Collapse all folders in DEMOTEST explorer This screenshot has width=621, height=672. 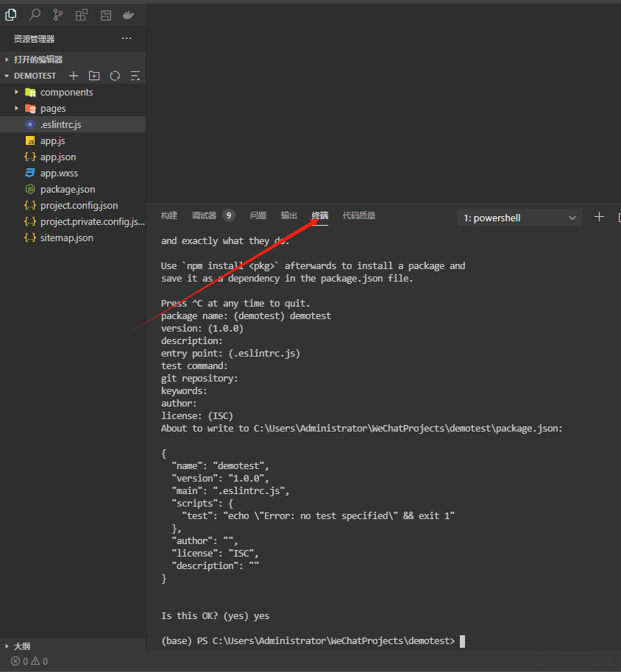[x=135, y=76]
